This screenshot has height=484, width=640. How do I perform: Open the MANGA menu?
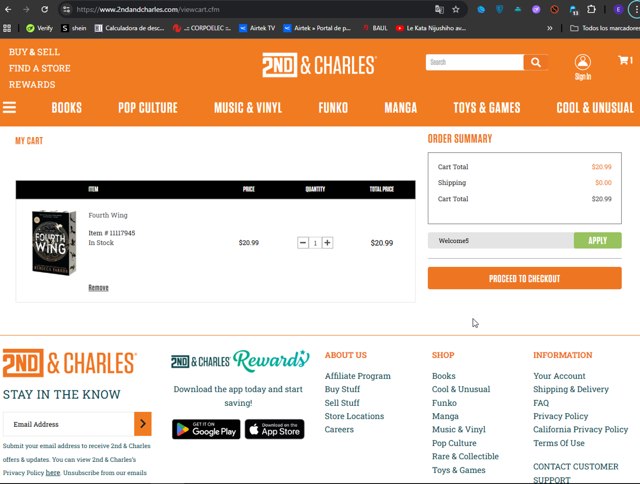point(400,108)
